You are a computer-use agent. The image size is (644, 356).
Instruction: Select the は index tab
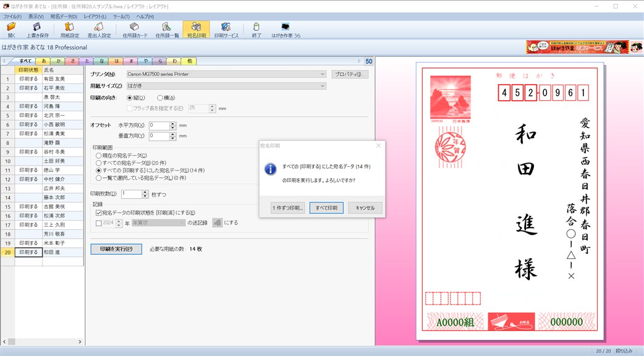116,61
